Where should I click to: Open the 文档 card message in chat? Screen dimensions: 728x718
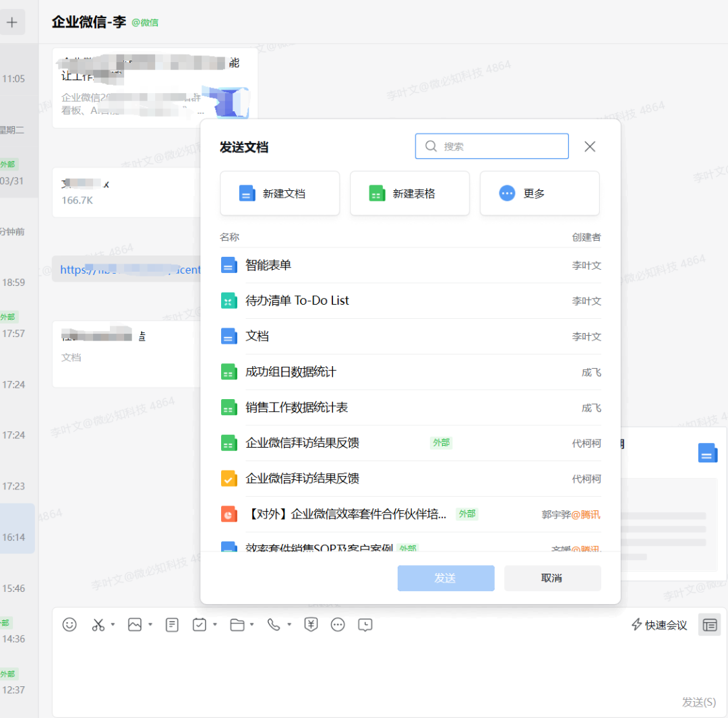127,354
